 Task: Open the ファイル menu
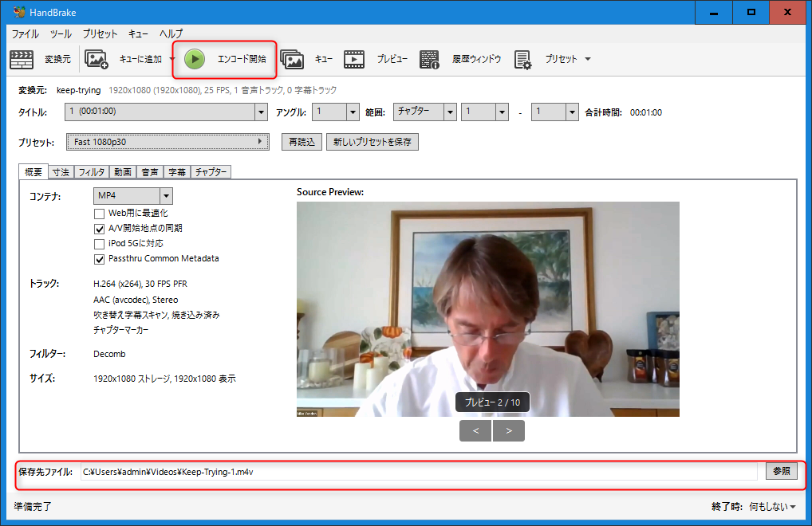point(25,34)
